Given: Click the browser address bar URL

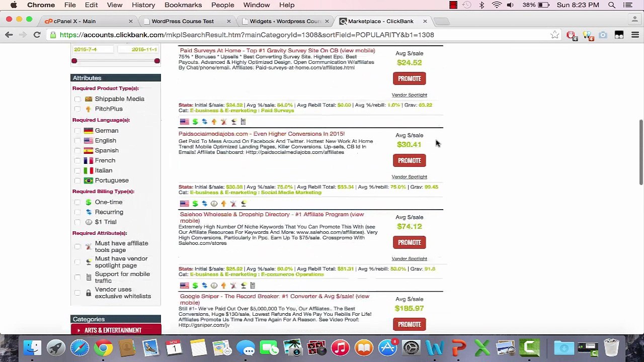Looking at the screenshot, I should point(247,35).
